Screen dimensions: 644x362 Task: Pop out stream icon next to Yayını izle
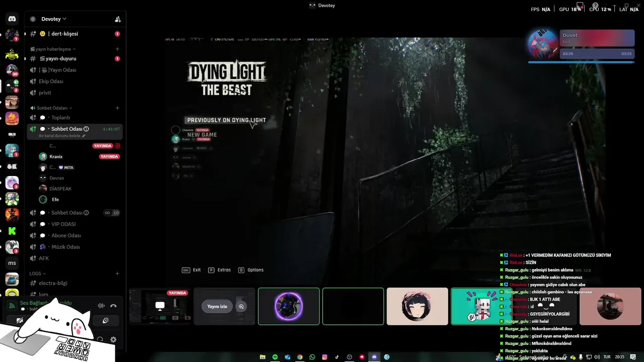242,306
